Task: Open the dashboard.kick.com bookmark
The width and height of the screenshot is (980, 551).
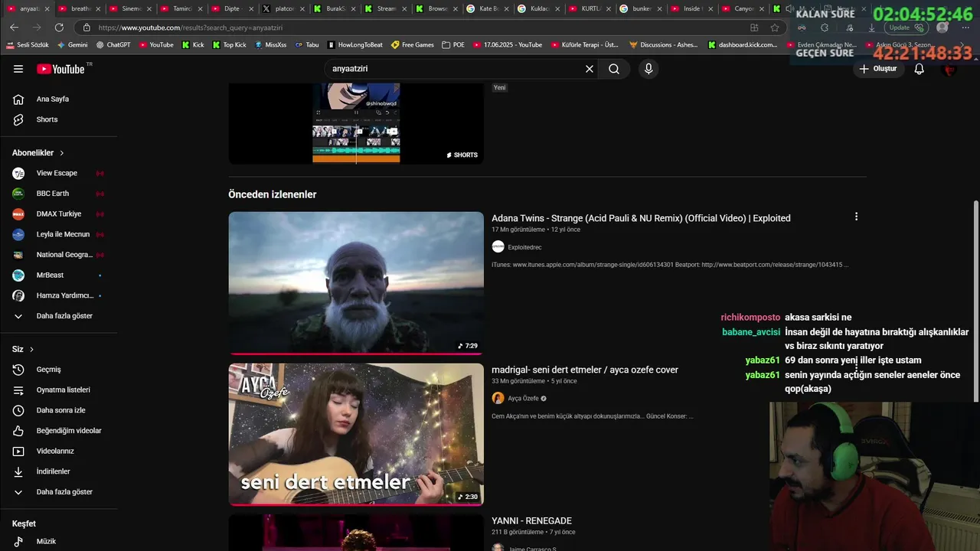Action: click(742, 44)
